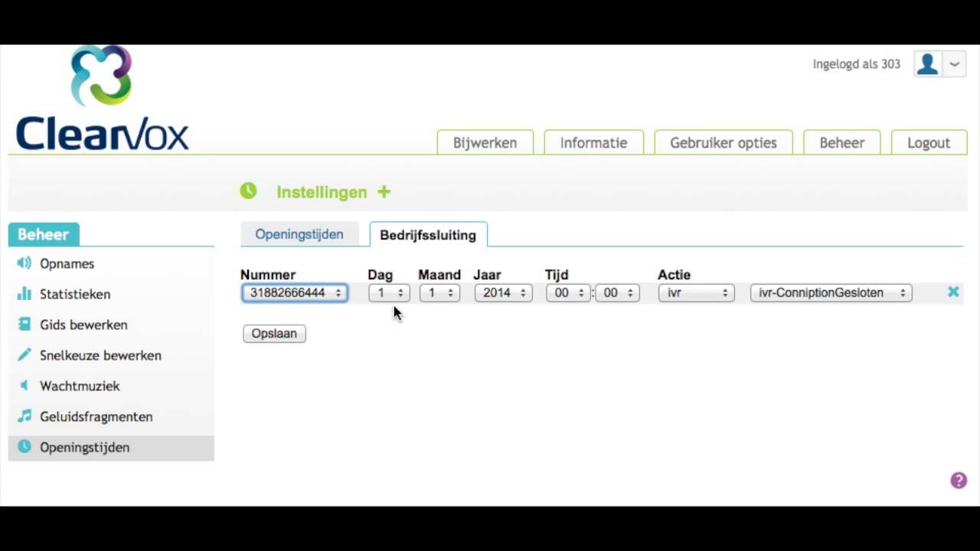Click the Beheer sidebar heading

coord(44,235)
